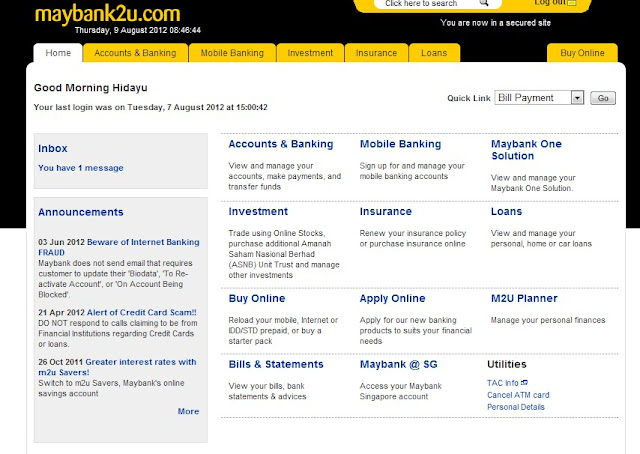Open the Buy Online tab
The image size is (640, 454).
[x=582, y=53]
